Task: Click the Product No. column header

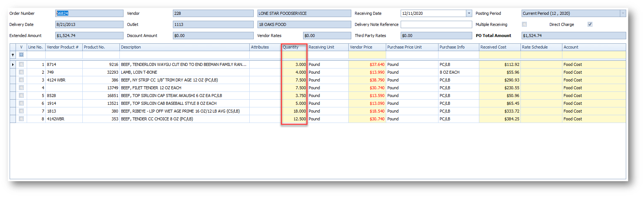Action: (x=101, y=47)
